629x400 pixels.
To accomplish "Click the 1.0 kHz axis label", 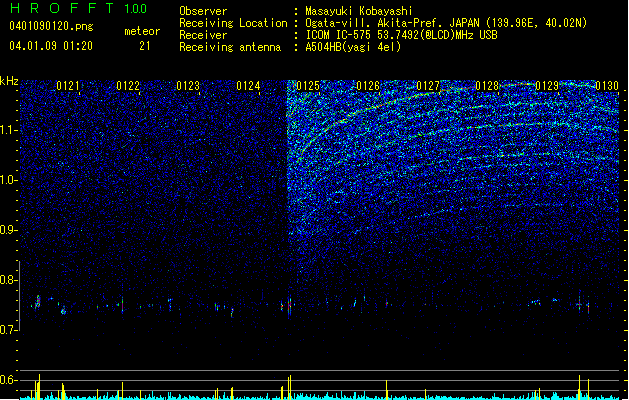I will pos(9,180).
